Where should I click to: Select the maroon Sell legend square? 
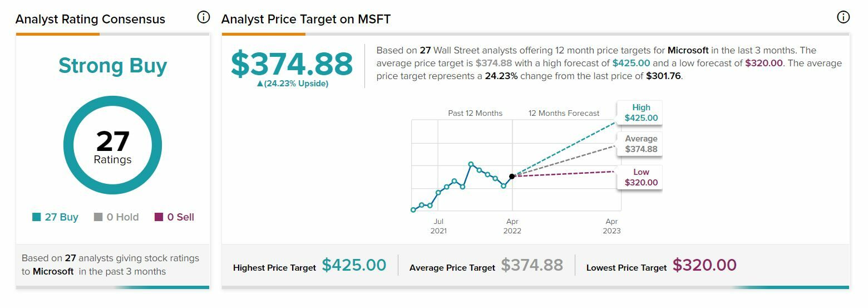[x=159, y=217]
